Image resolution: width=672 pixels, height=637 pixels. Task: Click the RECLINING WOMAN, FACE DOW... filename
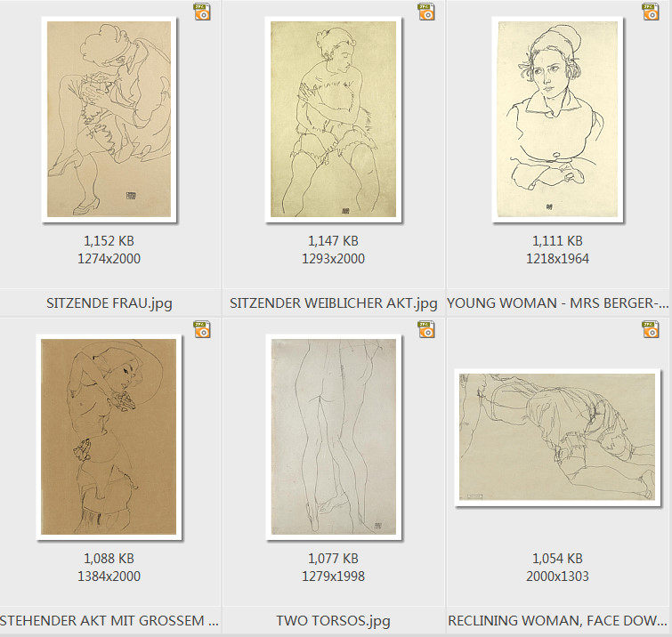[557, 620]
